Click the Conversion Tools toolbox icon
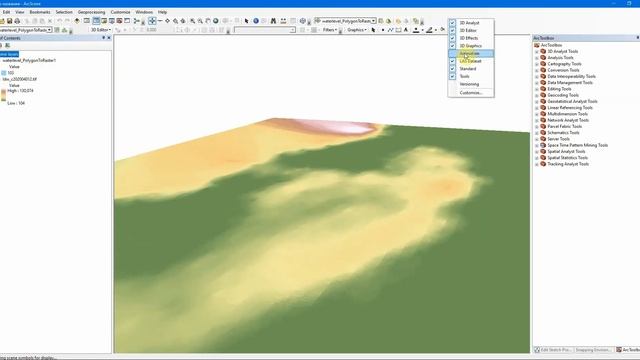 click(543, 70)
